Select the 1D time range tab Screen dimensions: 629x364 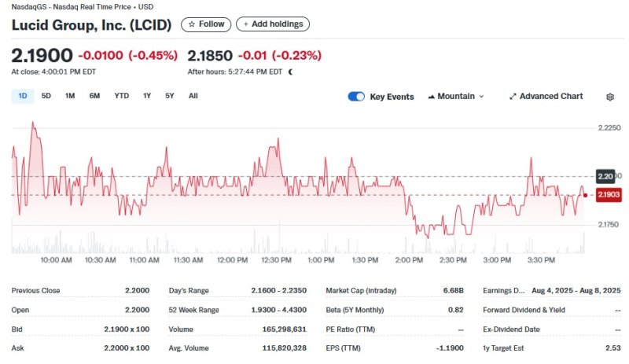click(x=23, y=96)
